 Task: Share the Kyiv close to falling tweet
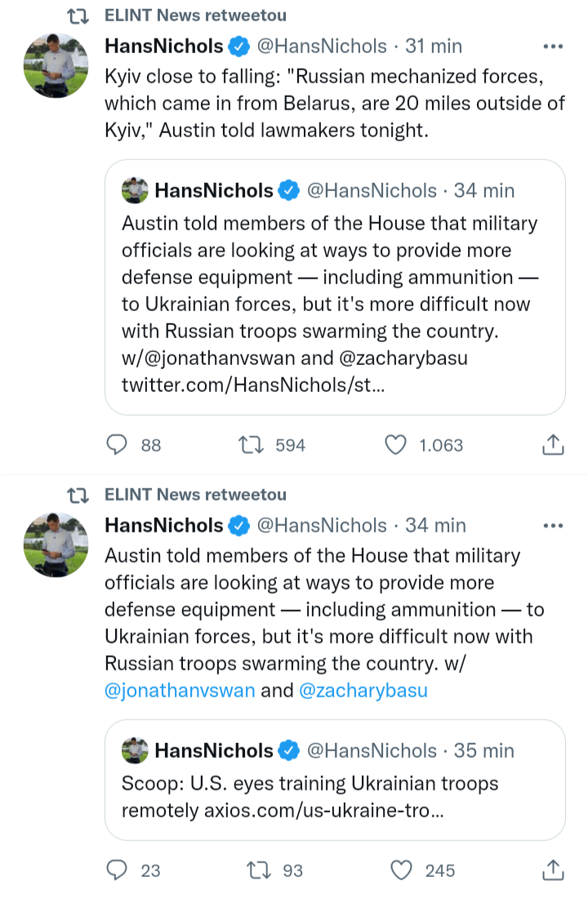(553, 445)
